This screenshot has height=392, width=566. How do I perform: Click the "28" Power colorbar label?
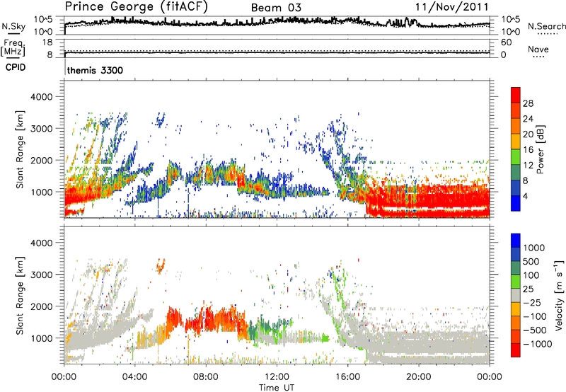528,103
